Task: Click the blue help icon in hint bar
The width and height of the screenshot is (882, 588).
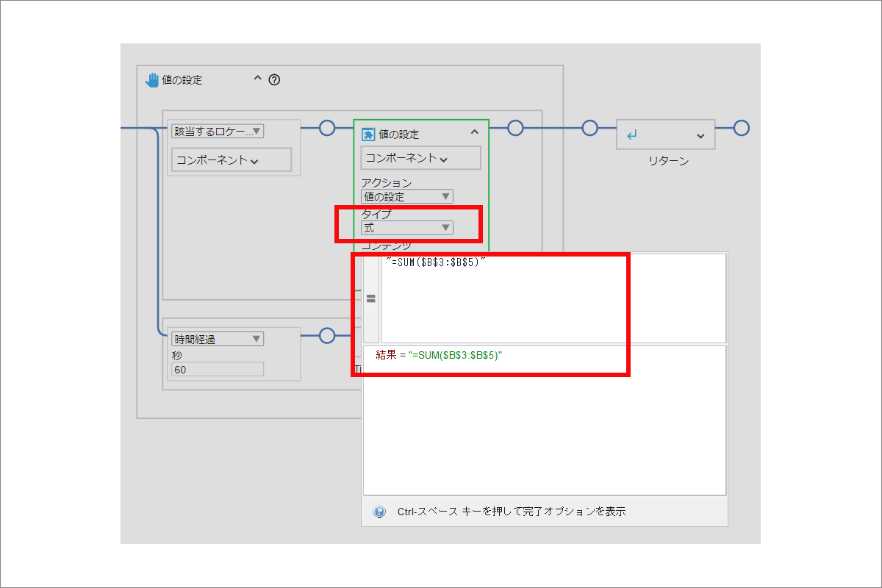Action: pos(379,512)
